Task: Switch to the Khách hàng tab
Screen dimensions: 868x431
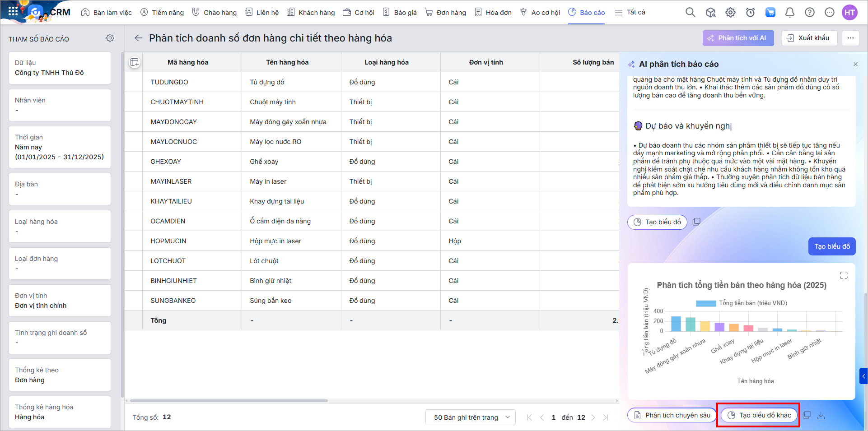Action: [x=311, y=12]
